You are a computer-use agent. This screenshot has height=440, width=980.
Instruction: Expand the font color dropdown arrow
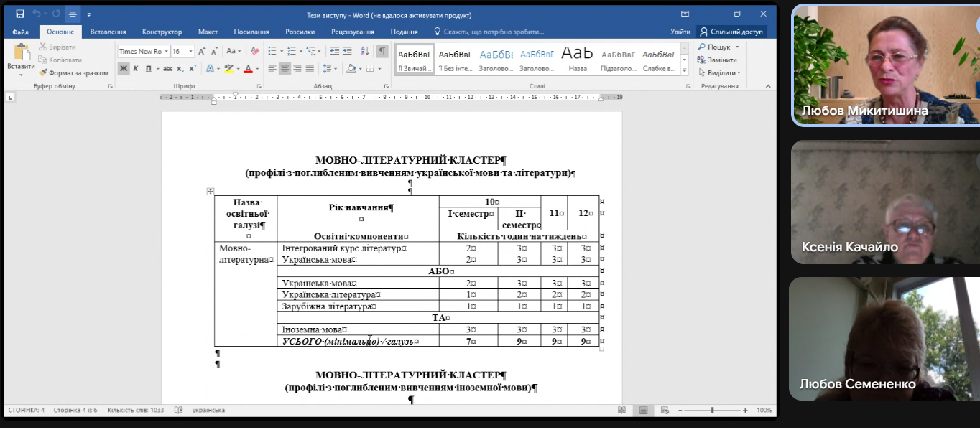257,69
